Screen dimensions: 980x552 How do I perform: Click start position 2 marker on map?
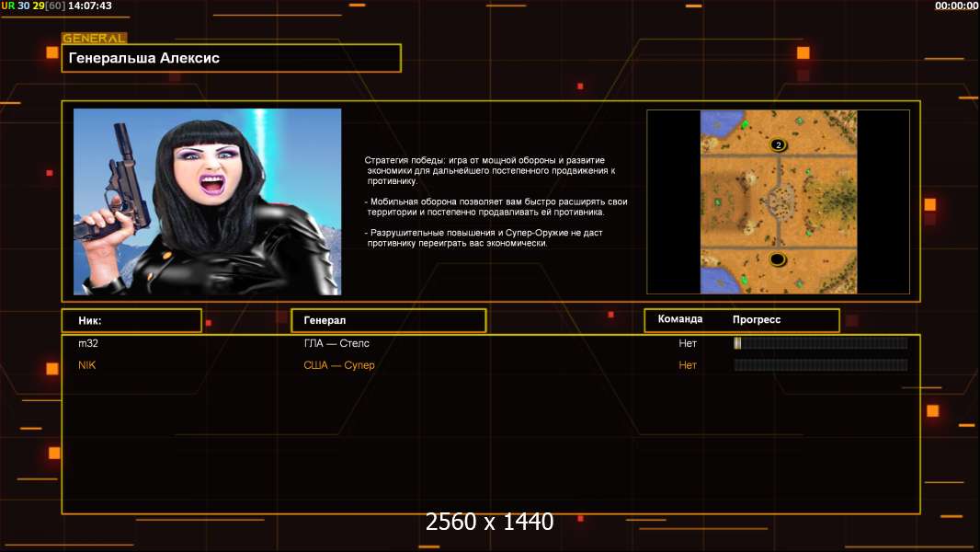click(779, 144)
